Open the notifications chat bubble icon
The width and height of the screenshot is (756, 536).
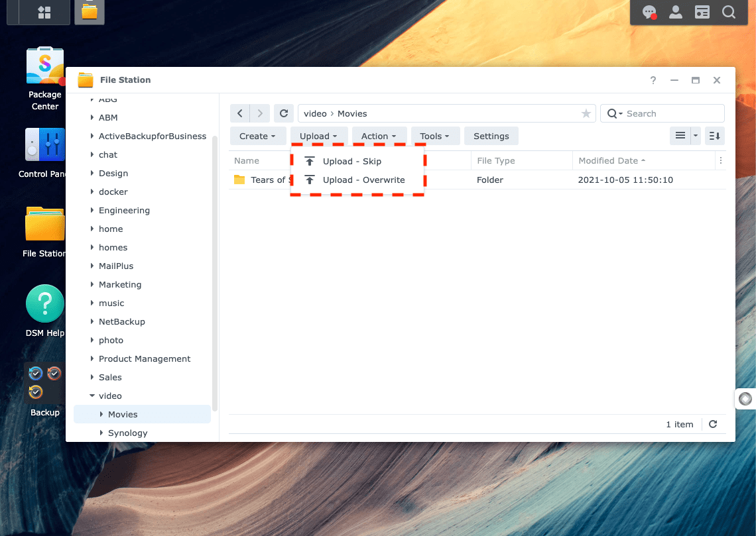649,12
